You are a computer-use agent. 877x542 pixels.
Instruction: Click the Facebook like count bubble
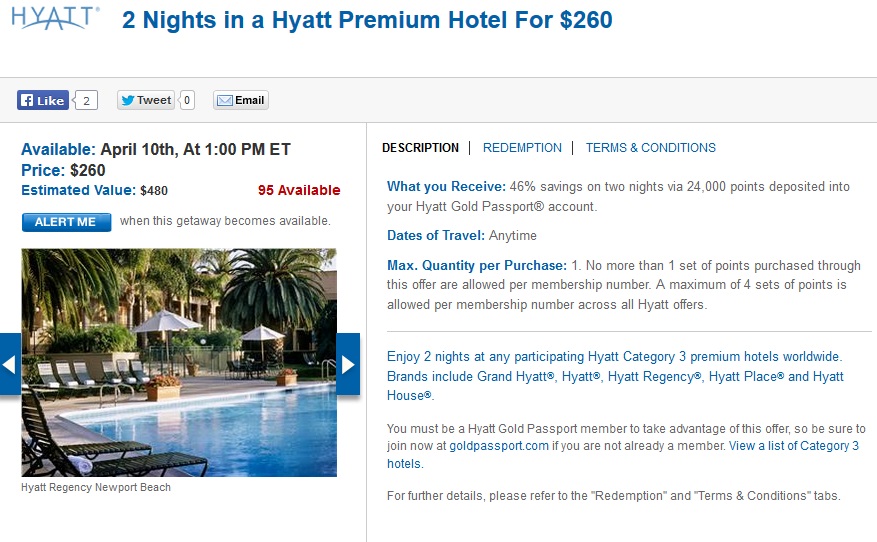(87, 100)
